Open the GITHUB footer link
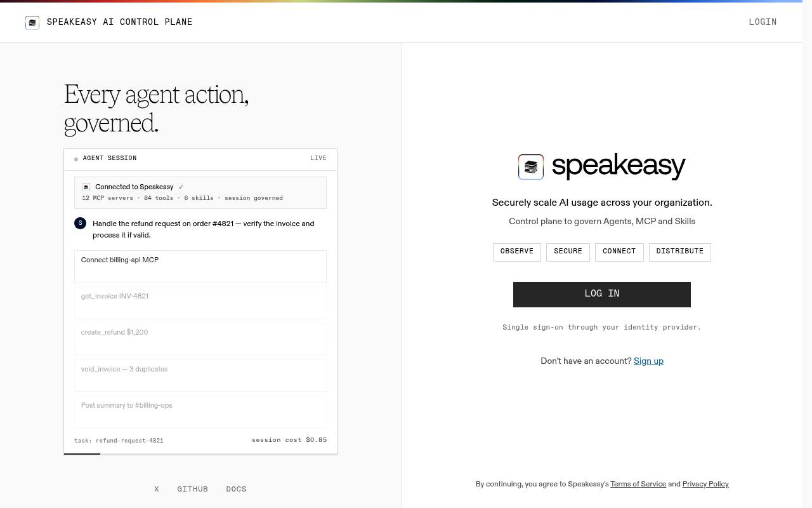Screen dimensions: 812x508 193,489
